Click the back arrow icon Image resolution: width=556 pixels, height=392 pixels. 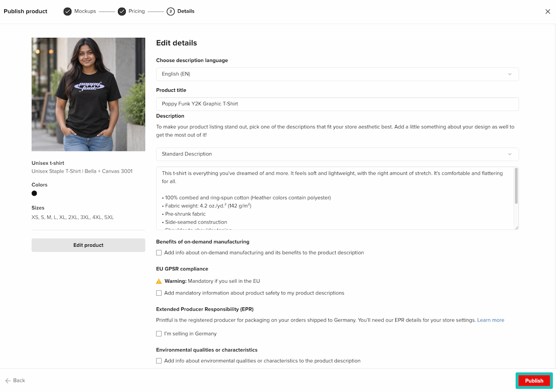tap(8, 380)
